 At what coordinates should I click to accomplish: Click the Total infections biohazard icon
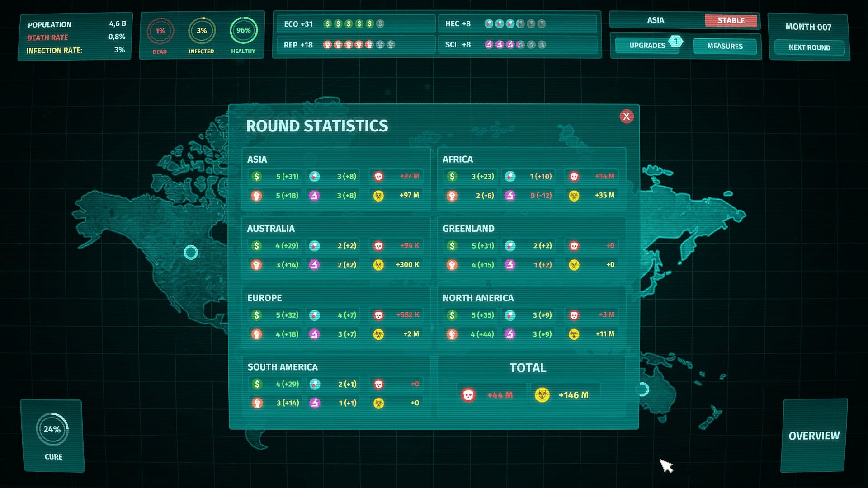[542, 395]
